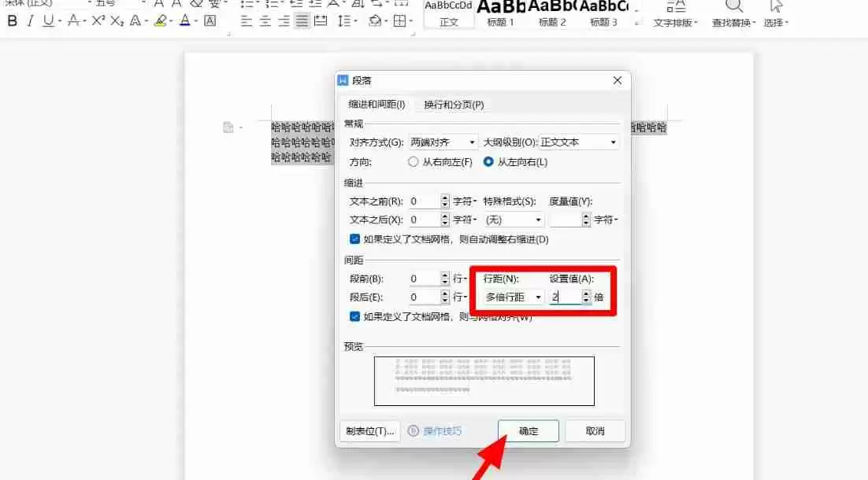Click the center alignment icon

click(x=265, y=21)
